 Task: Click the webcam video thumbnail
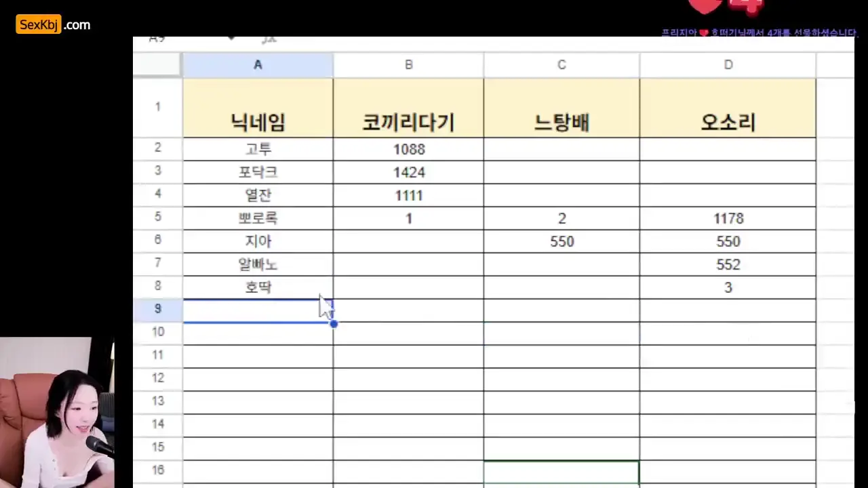pyautogui.click(x=56, y=412)
